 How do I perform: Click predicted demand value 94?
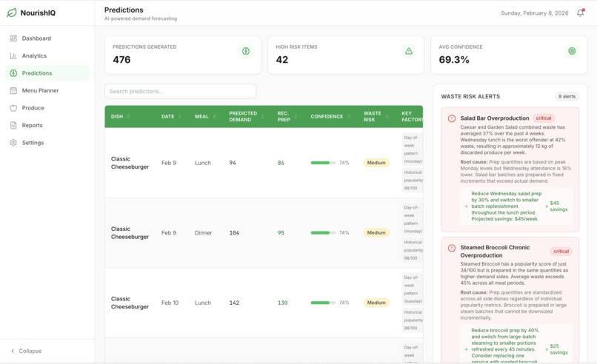click(233, 163)
